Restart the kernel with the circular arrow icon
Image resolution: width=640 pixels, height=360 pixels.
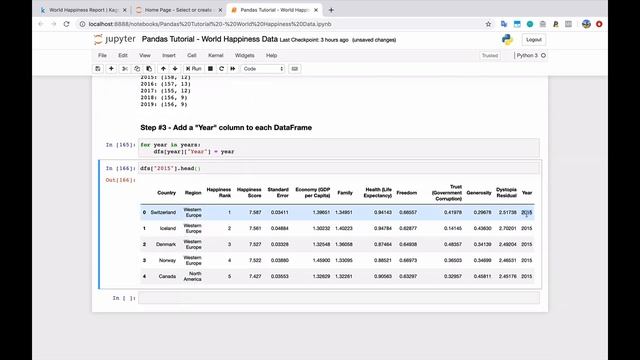(222, 69)
